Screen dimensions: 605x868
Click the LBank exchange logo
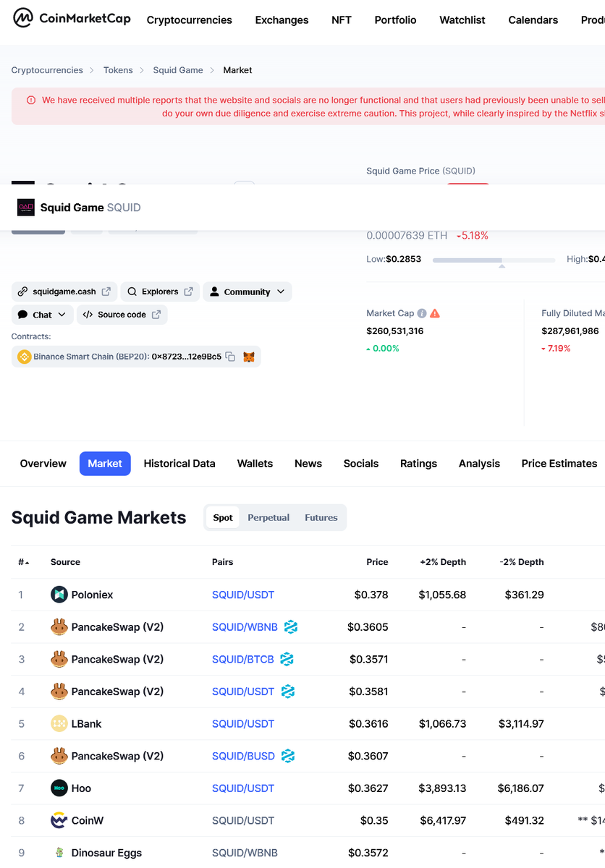point(59,723)
